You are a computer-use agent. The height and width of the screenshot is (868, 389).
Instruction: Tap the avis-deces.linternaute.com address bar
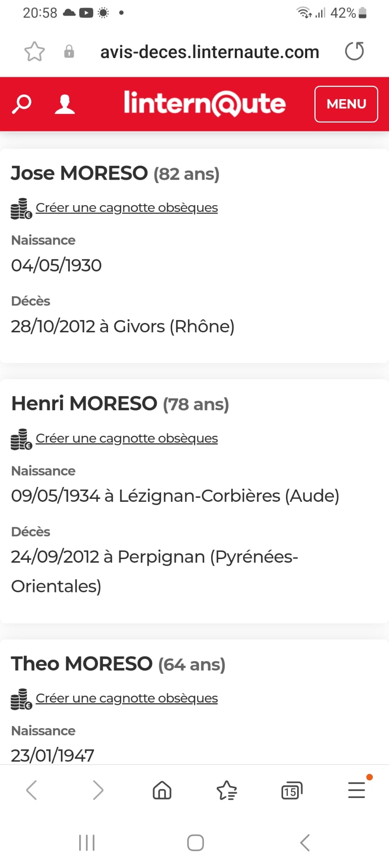point(209,52)
